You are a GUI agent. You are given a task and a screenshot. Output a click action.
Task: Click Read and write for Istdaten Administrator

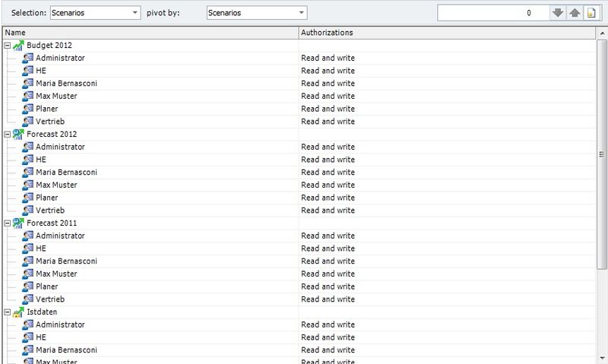tap(328, 324)
